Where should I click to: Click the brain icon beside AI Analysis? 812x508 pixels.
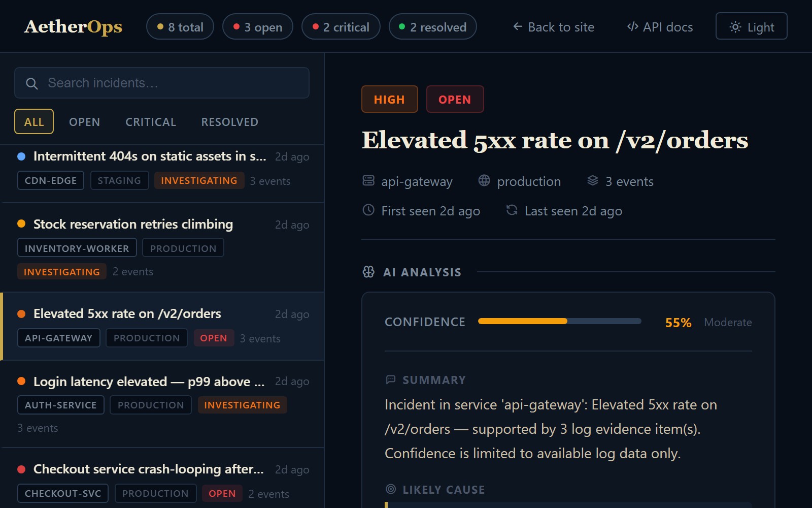point(368,272)
